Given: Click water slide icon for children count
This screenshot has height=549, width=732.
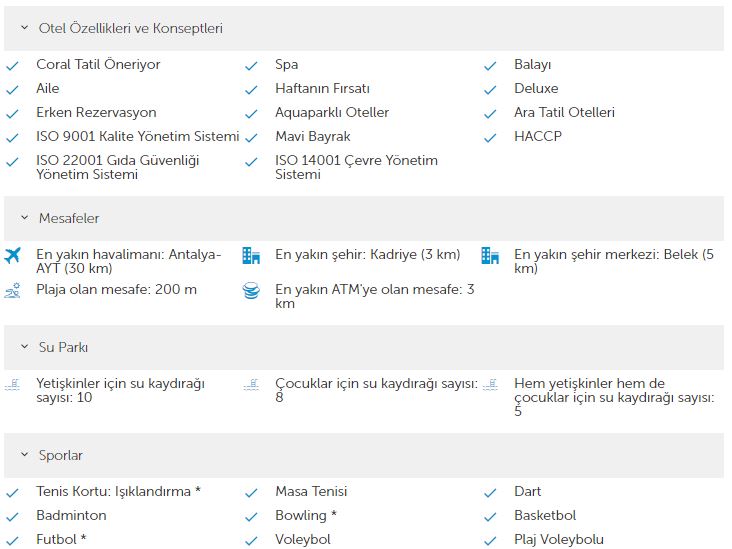Looking at the screenshot, I should 251,385.
